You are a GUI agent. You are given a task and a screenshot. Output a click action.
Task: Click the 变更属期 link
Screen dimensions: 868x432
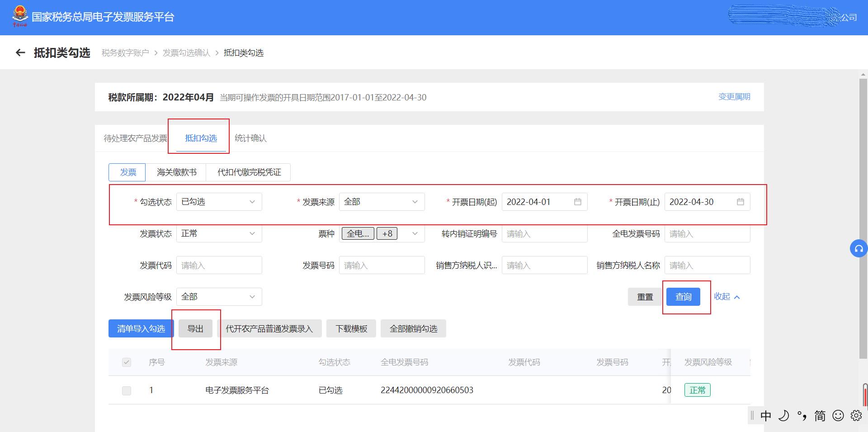(x=734, y=97)
